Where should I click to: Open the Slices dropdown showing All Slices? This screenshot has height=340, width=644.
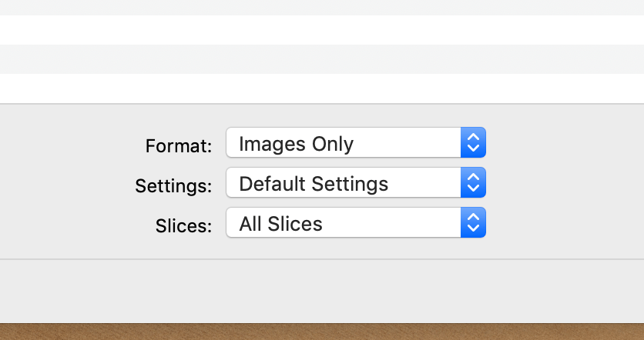tap(343, 224)
